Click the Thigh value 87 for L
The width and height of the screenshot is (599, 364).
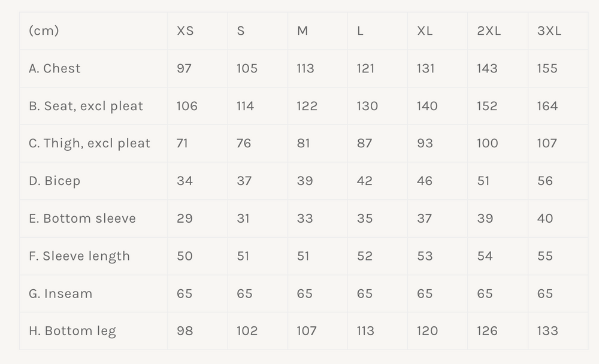pos(364,143)
